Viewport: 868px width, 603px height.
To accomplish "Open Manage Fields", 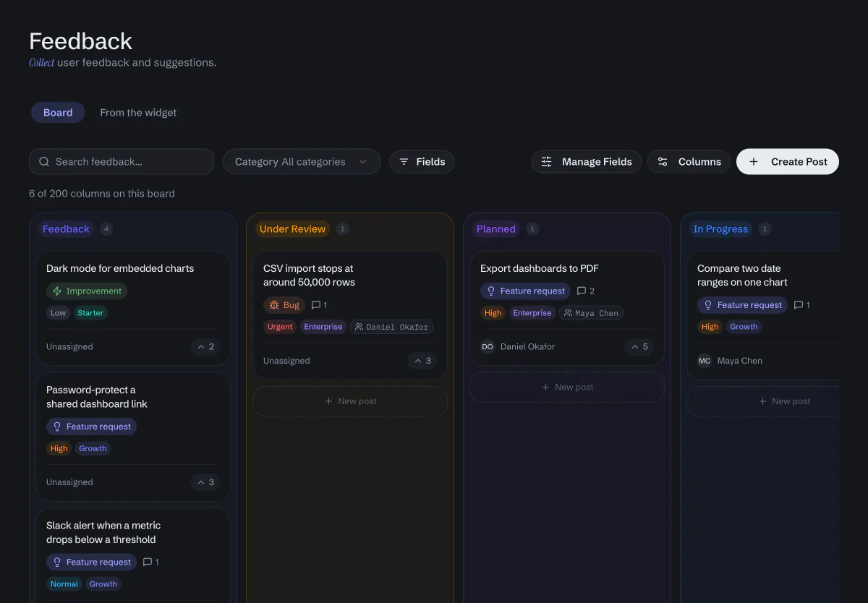I will tap(587, 162).
